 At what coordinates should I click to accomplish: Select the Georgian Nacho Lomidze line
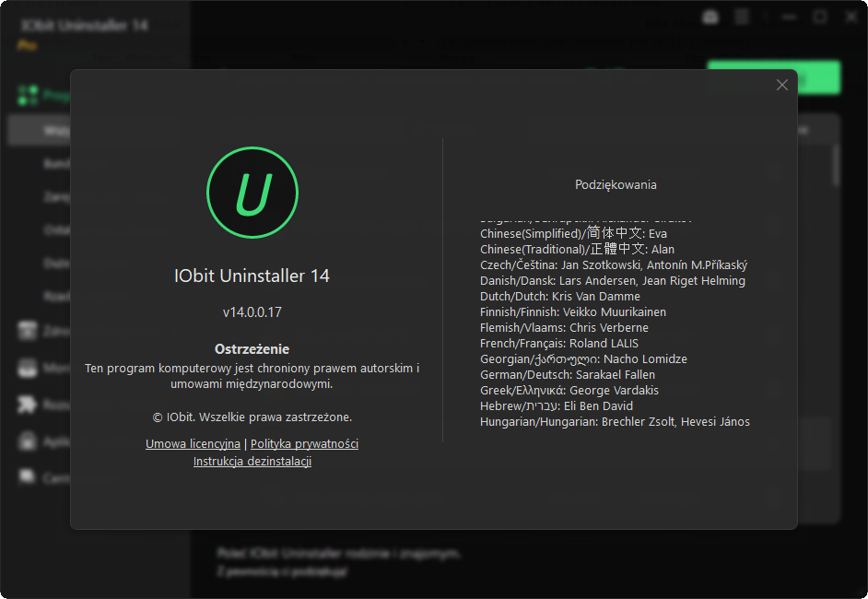pyautogui.click(x=583, y=358)
